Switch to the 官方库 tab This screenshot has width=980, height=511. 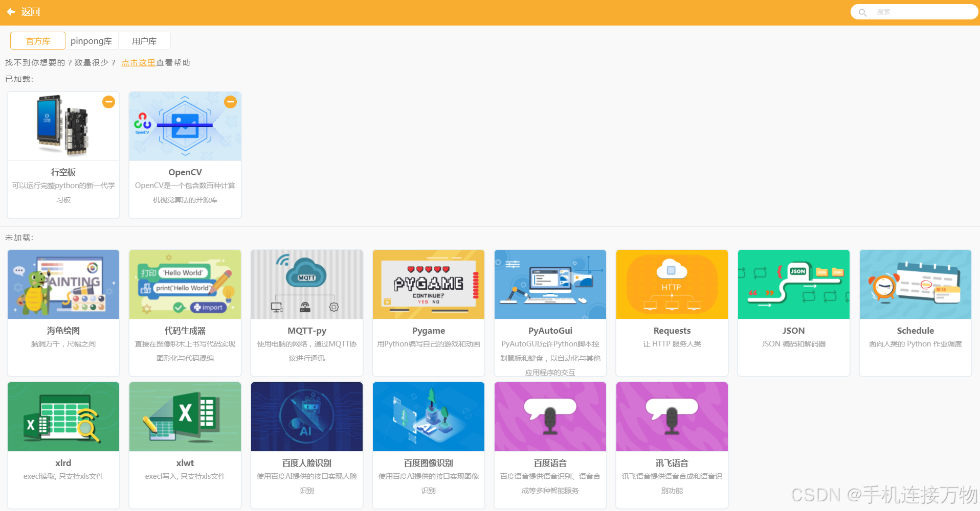38,41
